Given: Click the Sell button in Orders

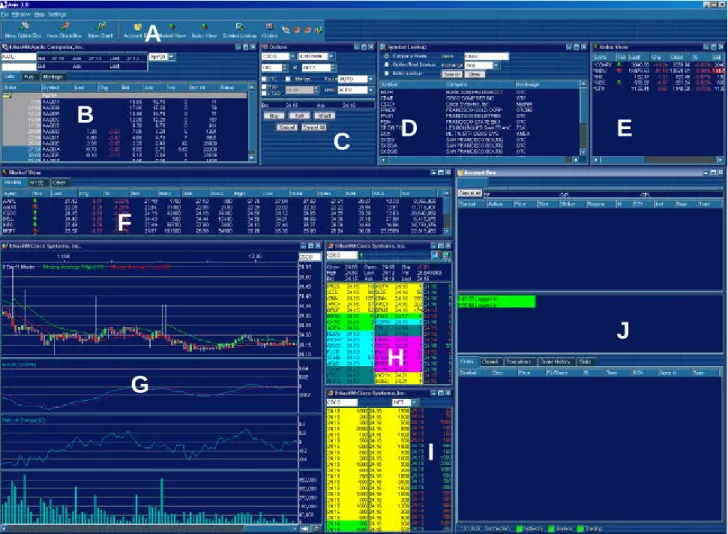Looking at the screenshot, I should [x=299, y=116].
